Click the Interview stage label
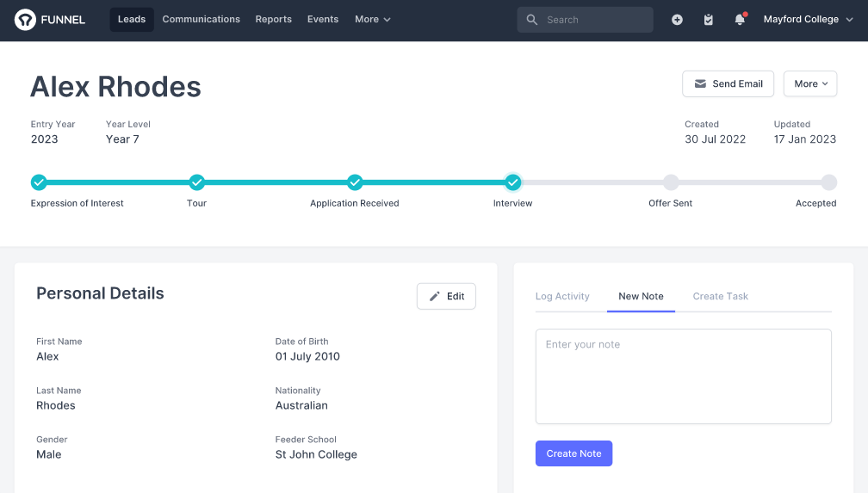 [512, 203]
